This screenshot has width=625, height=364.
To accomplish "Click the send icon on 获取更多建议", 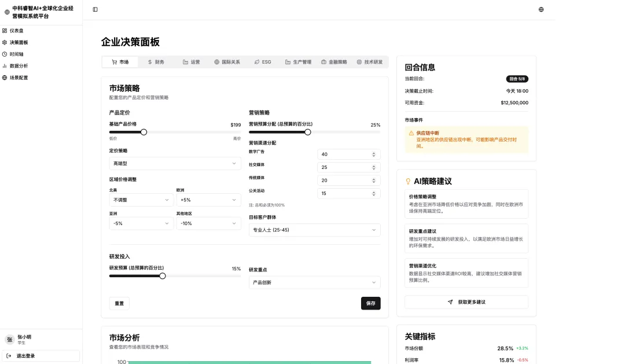I will click(449, 302).
